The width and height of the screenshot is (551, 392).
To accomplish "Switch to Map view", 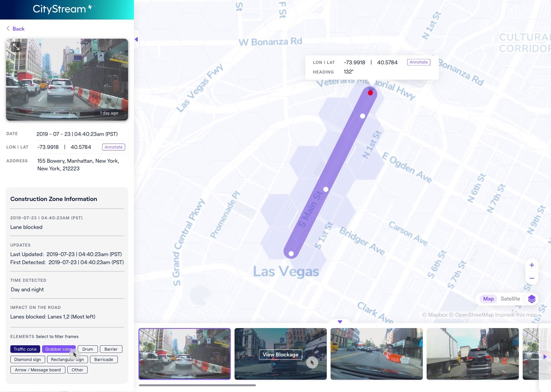I will 488,299.
